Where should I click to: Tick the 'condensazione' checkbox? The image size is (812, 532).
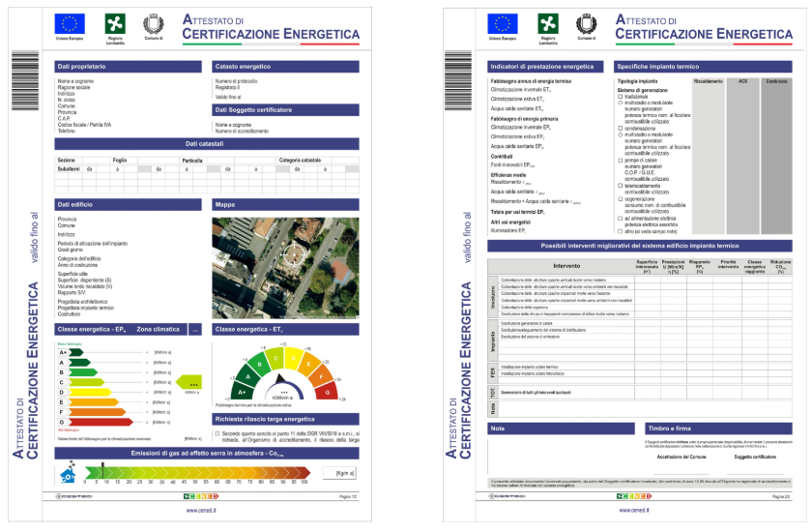coord(621,129)
